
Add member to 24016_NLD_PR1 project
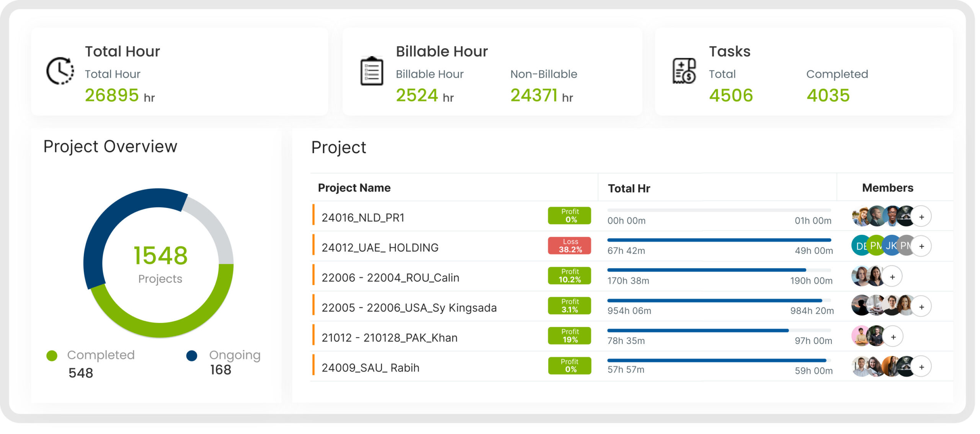tap(921, 217)
